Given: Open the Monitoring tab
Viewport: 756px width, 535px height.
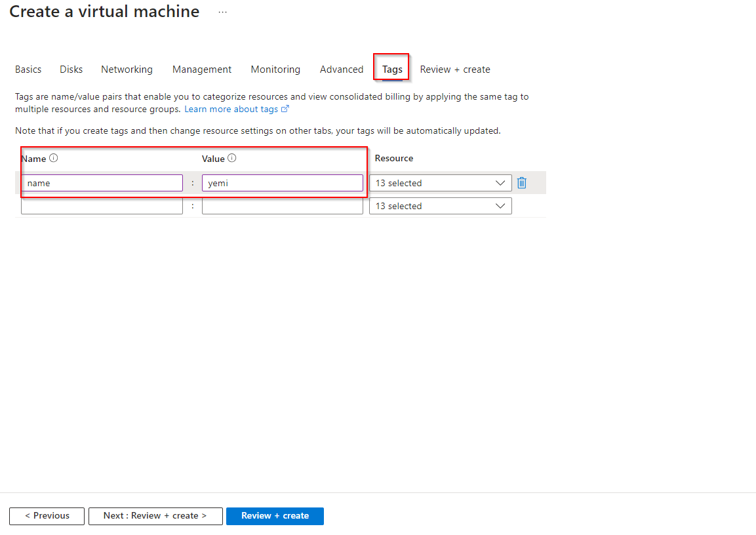Looking at the screenshot, I should coord(275,69).
